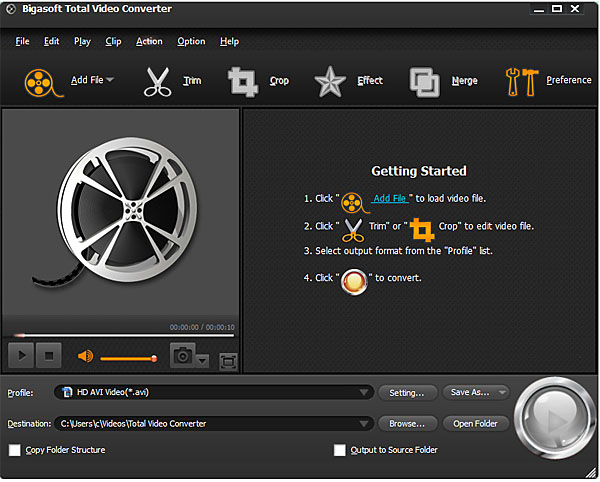Click orange convert icon in Getting Started step 4
Viewport: 600px width, 482px height.
pos(354,282)
